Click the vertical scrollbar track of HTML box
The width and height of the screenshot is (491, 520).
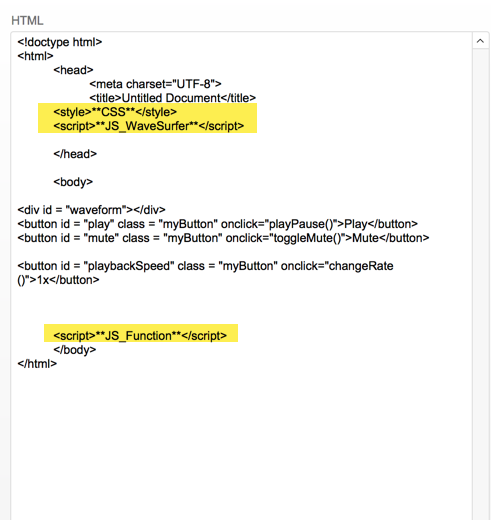pos(480,284)
